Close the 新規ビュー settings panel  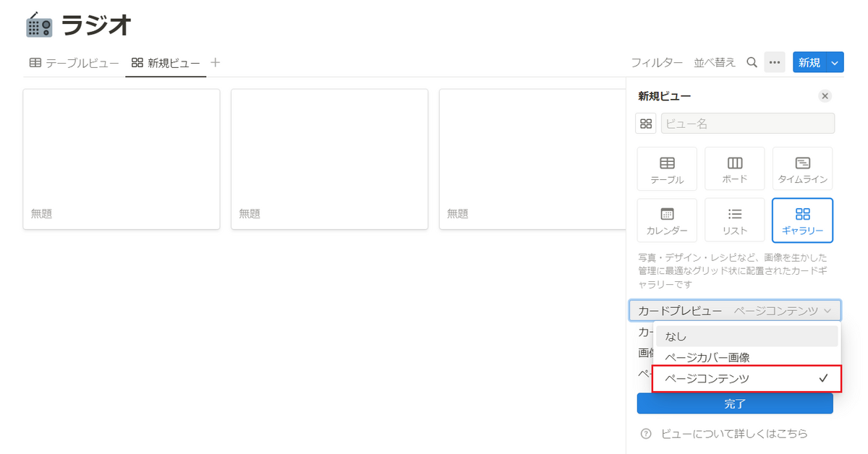point(825,96)
